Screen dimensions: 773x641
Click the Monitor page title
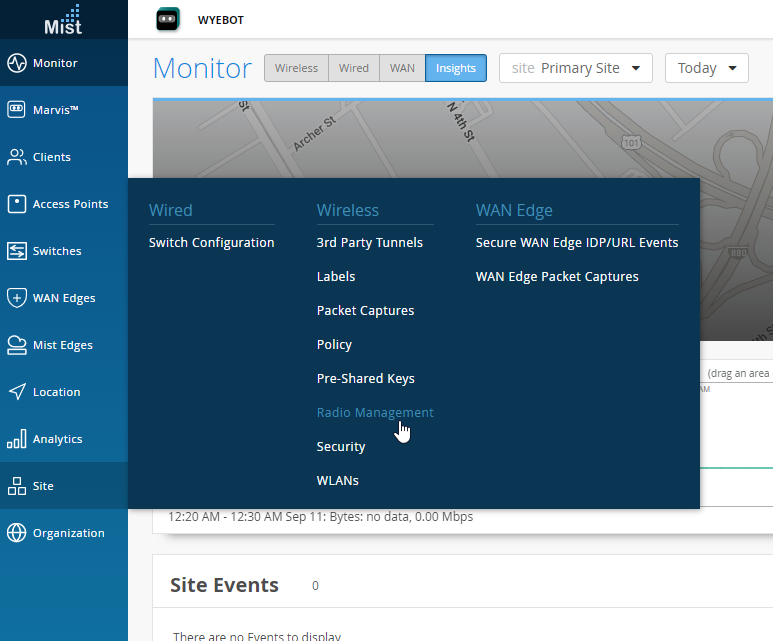pyautogui.click(x=202, y=68)
